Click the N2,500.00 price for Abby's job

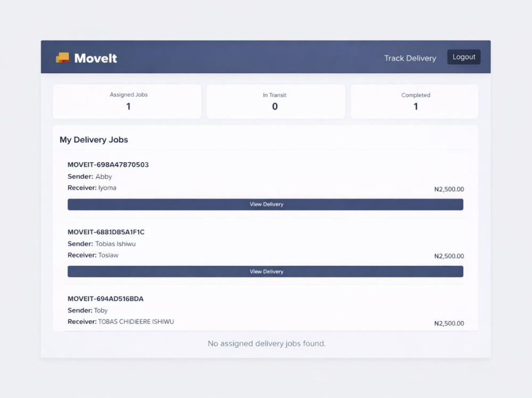pos(449,189)
